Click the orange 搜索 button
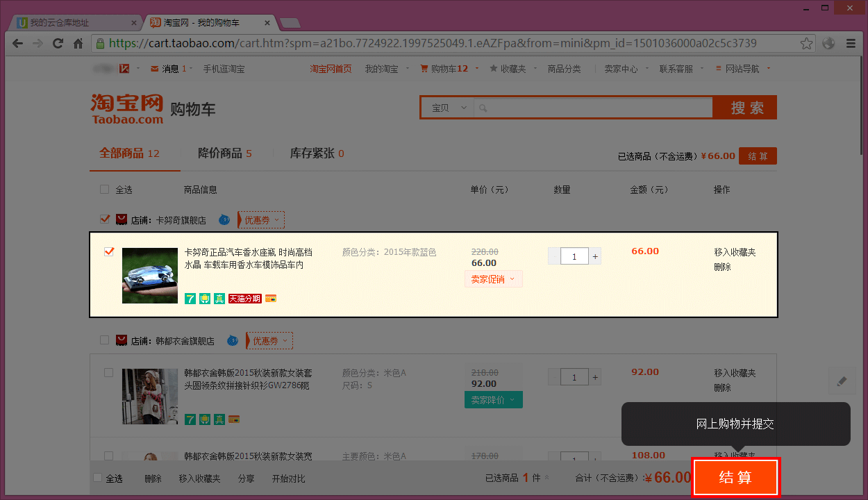Screen dimensions: 868x500 [746, 108]
